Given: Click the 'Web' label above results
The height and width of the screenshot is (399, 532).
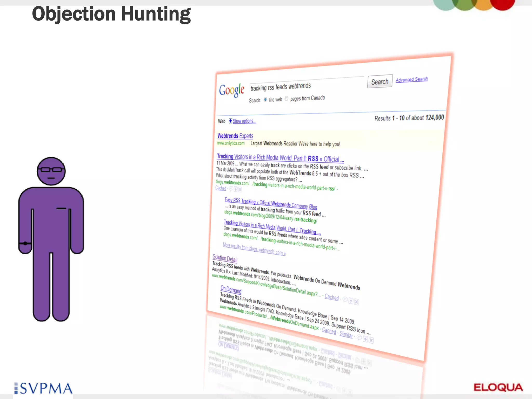Looking at the screenshot, I should coord(222,121).
